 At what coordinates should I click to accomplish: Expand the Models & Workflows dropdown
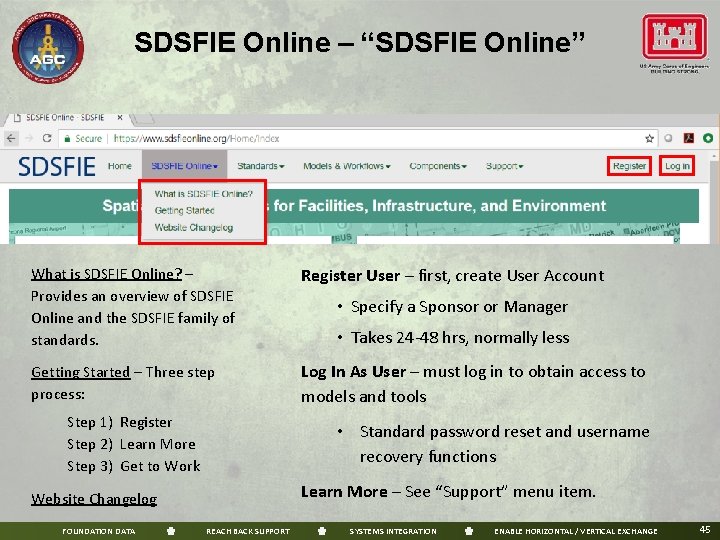point(347,166)
